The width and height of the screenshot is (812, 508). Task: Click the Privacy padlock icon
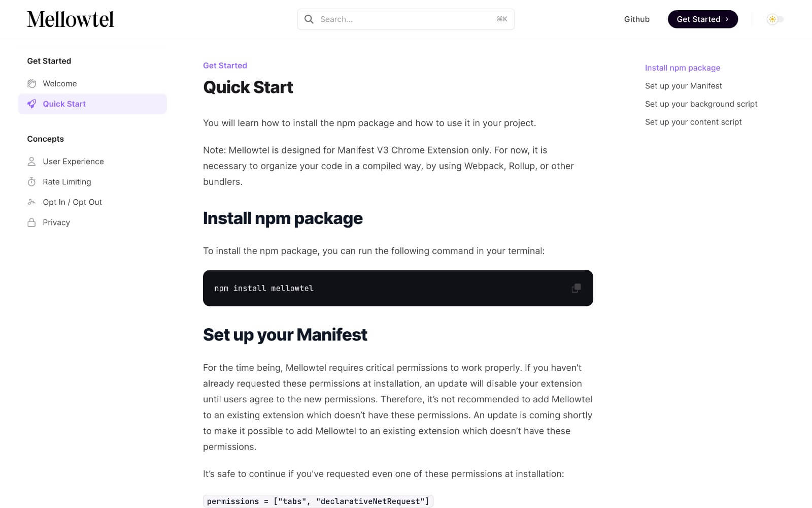tap(31, 222)
